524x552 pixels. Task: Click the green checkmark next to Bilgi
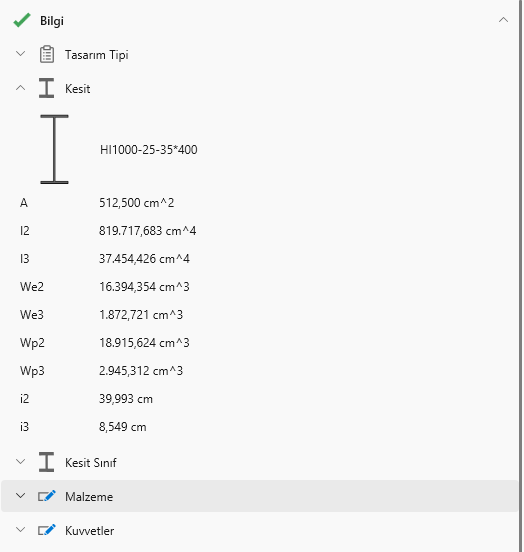(22, 20)
